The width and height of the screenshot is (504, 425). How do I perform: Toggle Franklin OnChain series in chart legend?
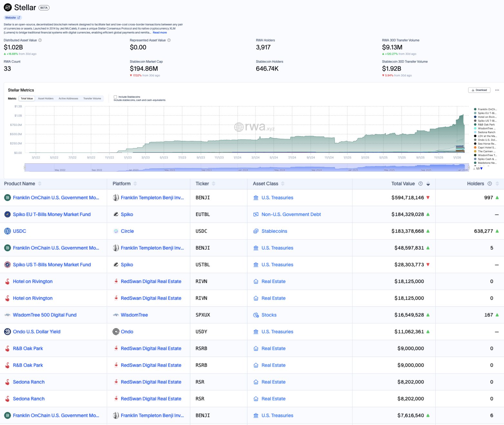tap(487, 109)
